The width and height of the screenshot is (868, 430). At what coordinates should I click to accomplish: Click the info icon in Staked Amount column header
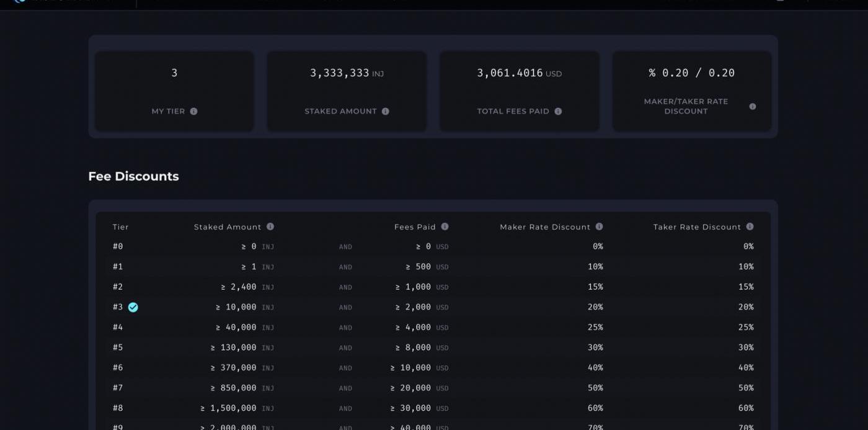click(x=270, y=226)
